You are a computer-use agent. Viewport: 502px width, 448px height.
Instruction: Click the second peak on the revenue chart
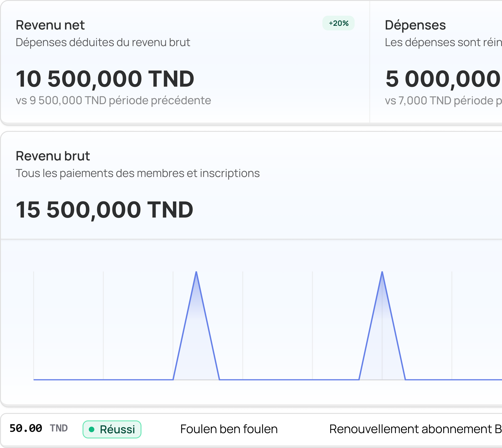(x=382, y=272)
